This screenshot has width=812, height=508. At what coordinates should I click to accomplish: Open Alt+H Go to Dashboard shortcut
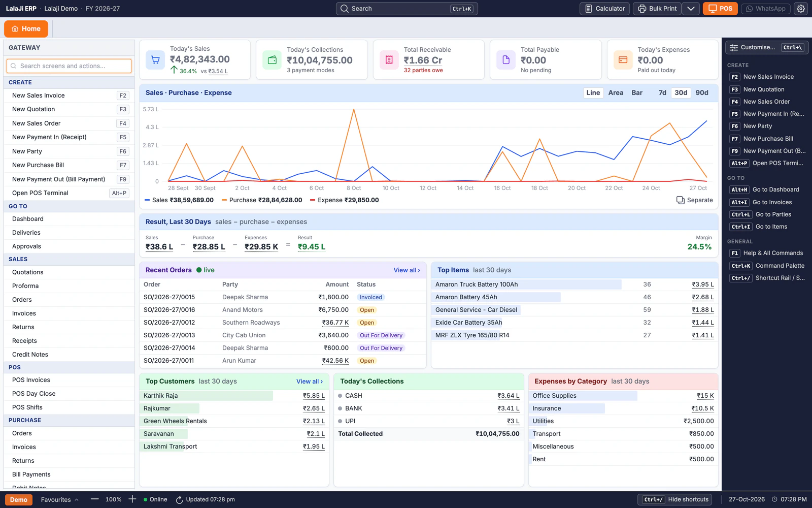click(x=767, y=190)
